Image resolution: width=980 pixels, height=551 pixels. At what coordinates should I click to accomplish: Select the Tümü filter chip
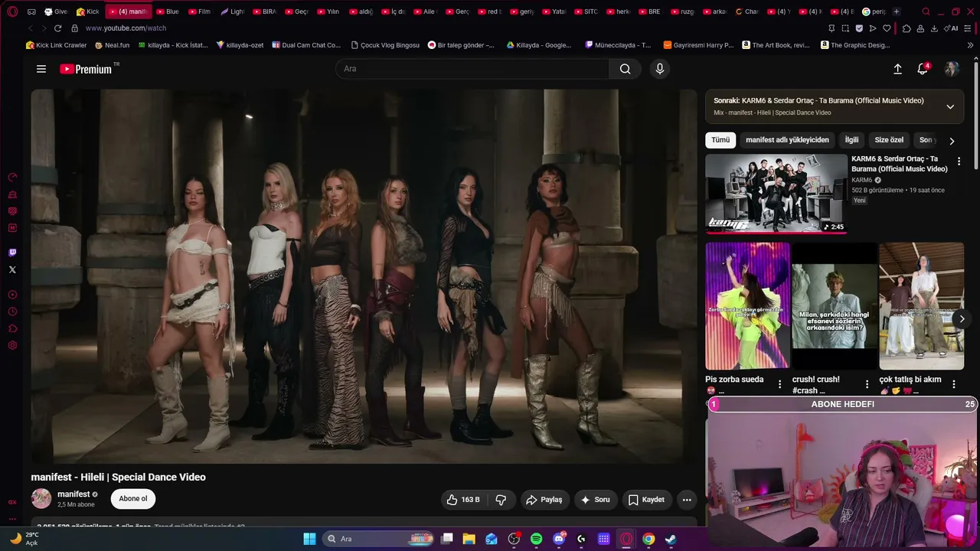click(720, 140)
